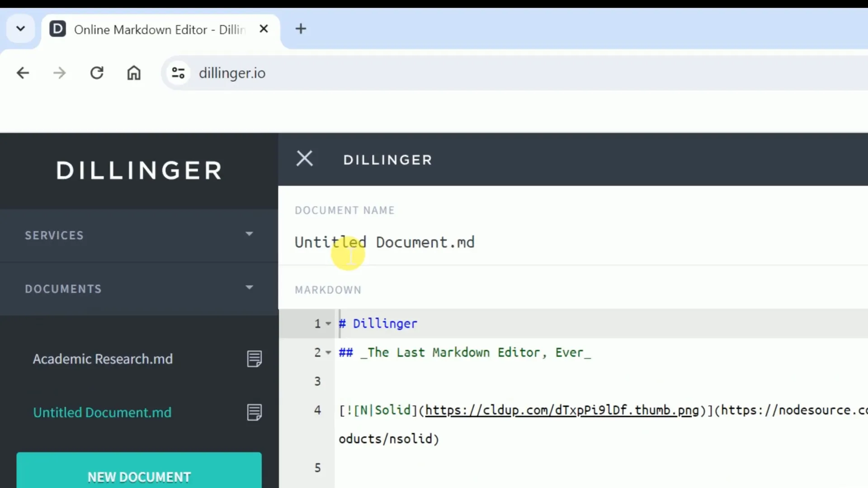Click the cldup.com thumb.png URL in line 4
This screenshot has width=868, height=488.
562,410
